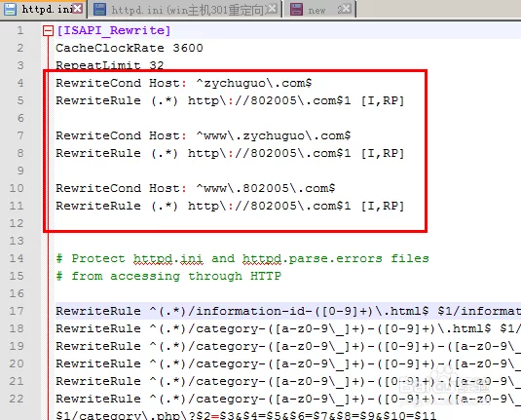Click the category RewriteRule on line 22
Viewport: 521px width, 420px height.
coord(288,400)
